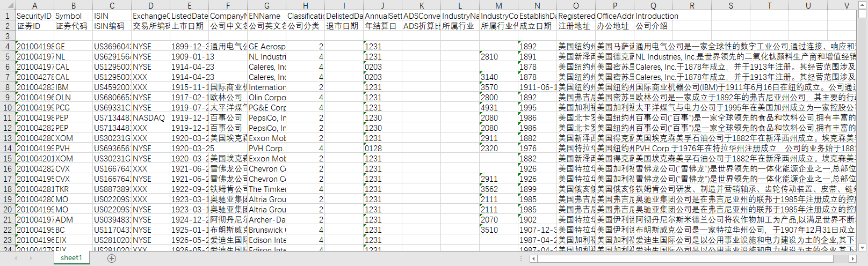Select row 20 header
This screenshot has height=266, width=868.
tap(8, 209)
